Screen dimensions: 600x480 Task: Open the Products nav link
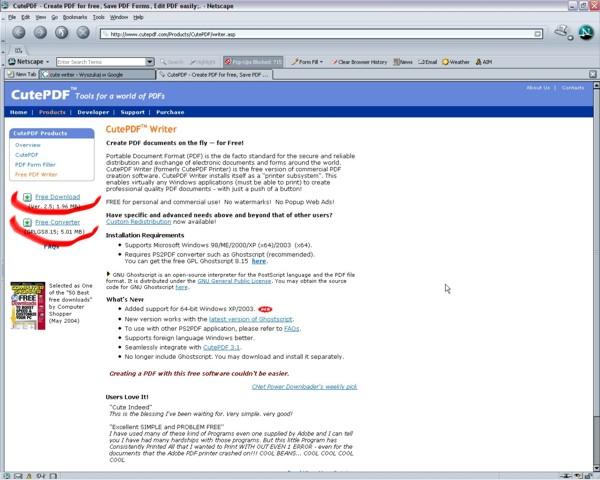click(52, 112)
